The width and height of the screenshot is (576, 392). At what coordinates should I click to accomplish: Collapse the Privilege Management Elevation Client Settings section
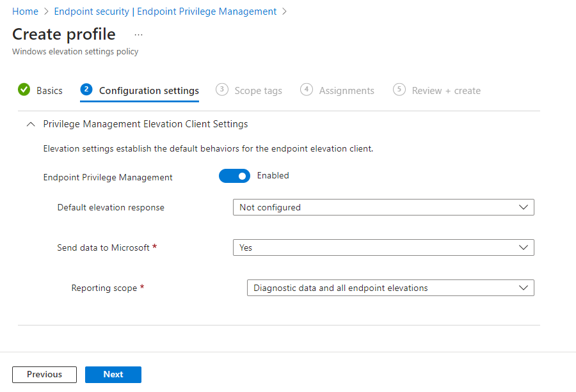click(31, 124)
